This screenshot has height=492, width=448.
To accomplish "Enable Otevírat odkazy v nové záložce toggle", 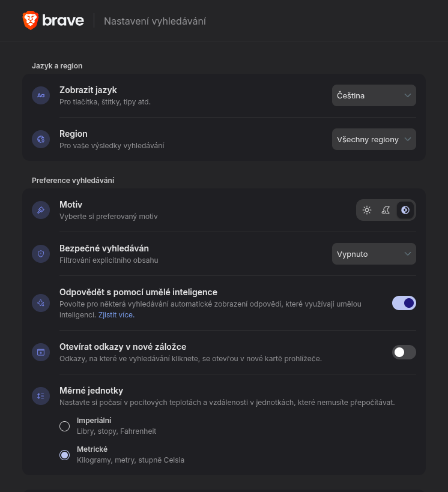I will click(404, 352).
